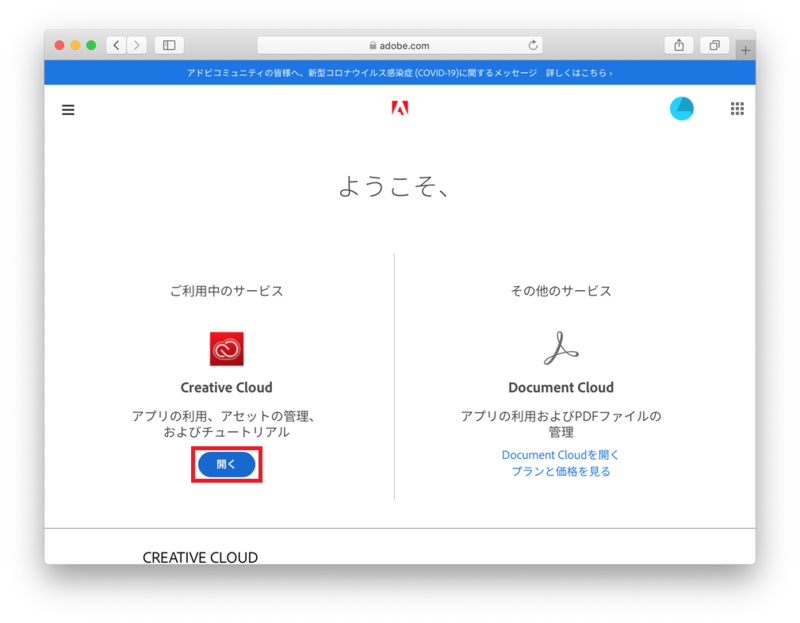Image resolution: width=800 pixels, height=623 pixels.
Task: Click the その他のサービス heading
Action: tap(561, 291)
